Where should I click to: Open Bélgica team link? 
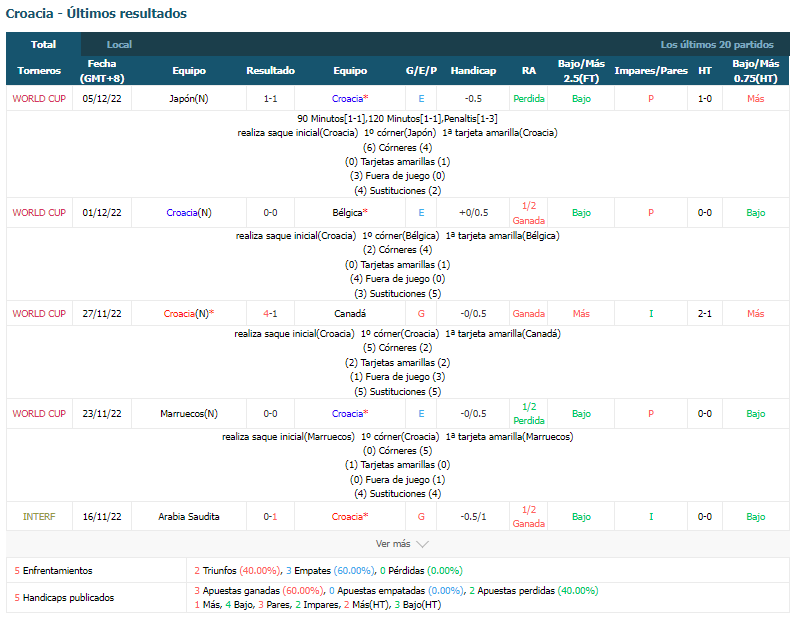350,212
